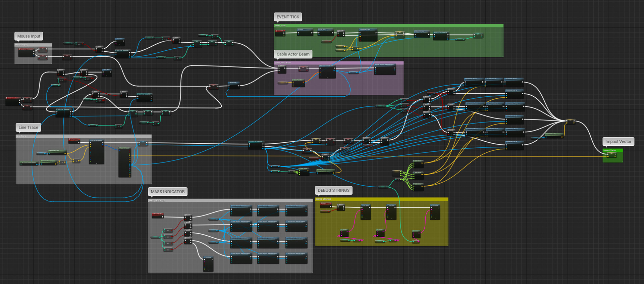Screen dimensions: 644x284
Task: Select the Impact Vector comment bubble
Action: 618,142
